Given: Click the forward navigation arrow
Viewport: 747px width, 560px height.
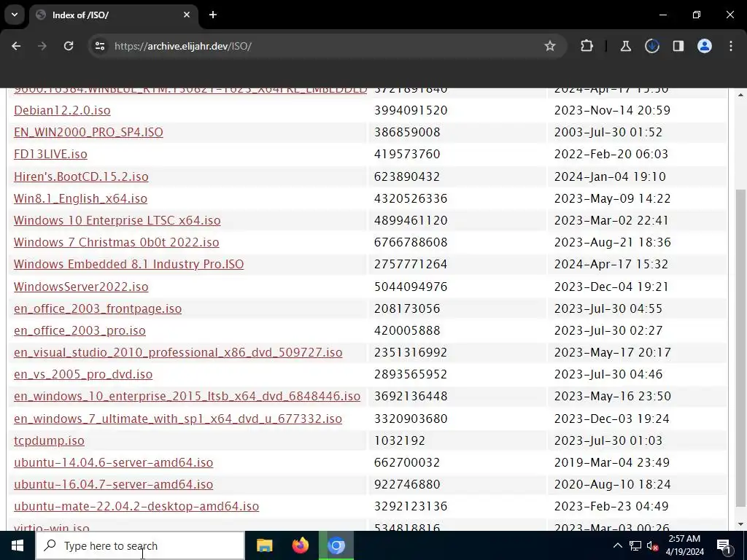Looking at the screenshot, I should point(42,46).
